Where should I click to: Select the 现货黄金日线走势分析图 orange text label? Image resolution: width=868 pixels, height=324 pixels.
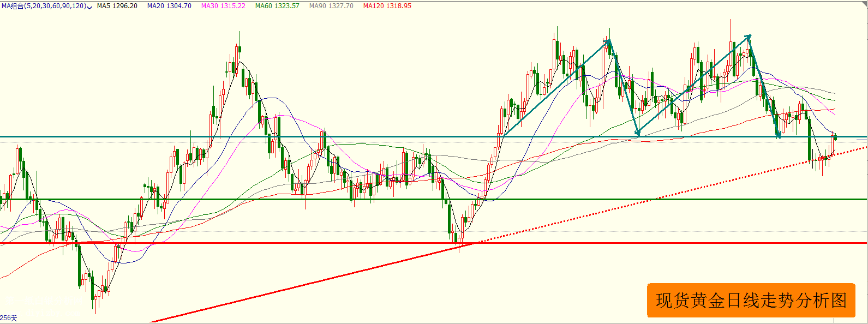[751, 300]
